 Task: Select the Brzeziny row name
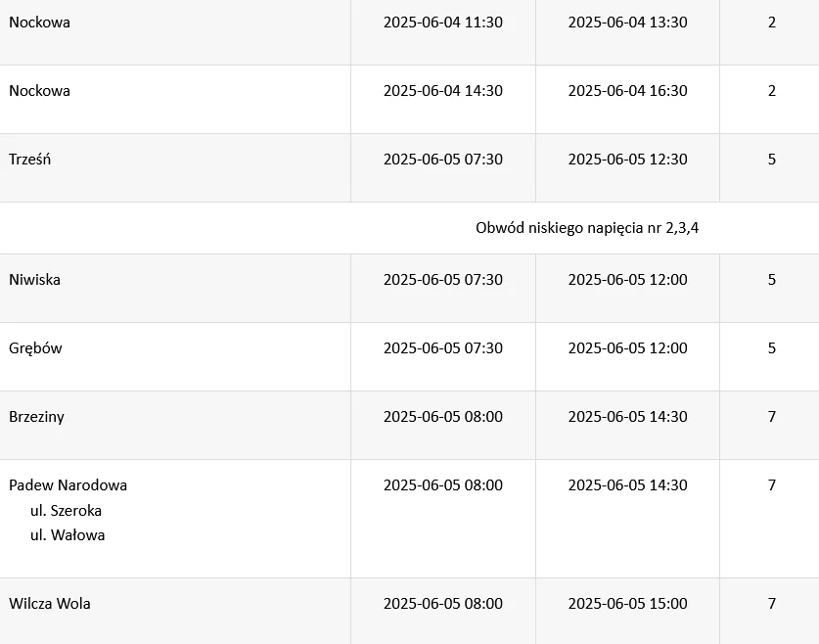point(36,417)
